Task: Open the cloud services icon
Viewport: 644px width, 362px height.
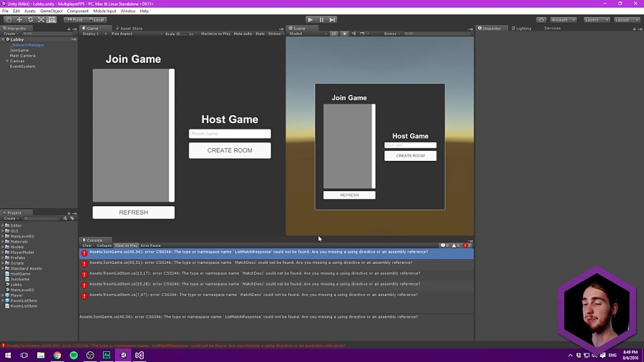Action: [x=541, y=20]
